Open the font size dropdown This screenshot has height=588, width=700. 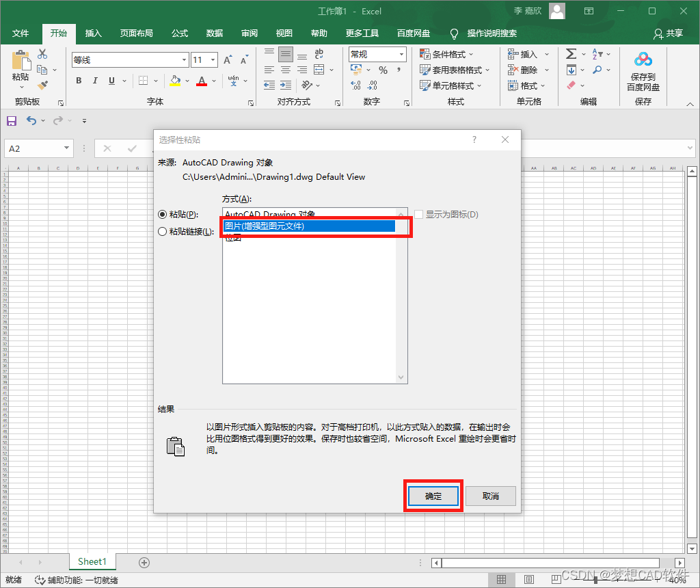(213, 60)
